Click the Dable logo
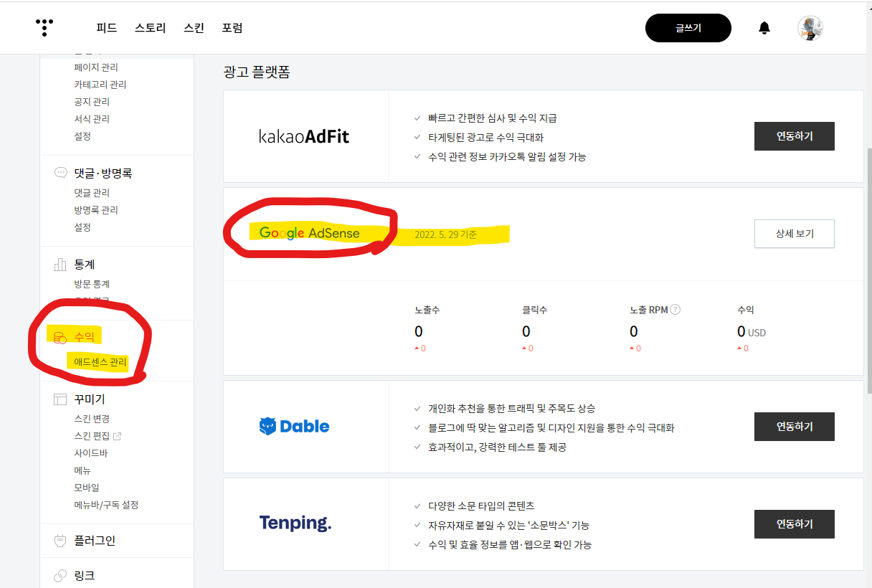The width and height of the screenshot is (872, 588). pos(294,427)
